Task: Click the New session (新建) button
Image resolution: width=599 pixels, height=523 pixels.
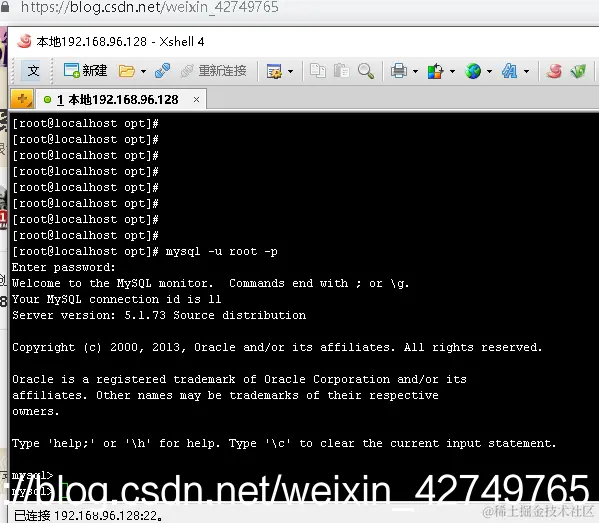Action: [x=86, y=71]
